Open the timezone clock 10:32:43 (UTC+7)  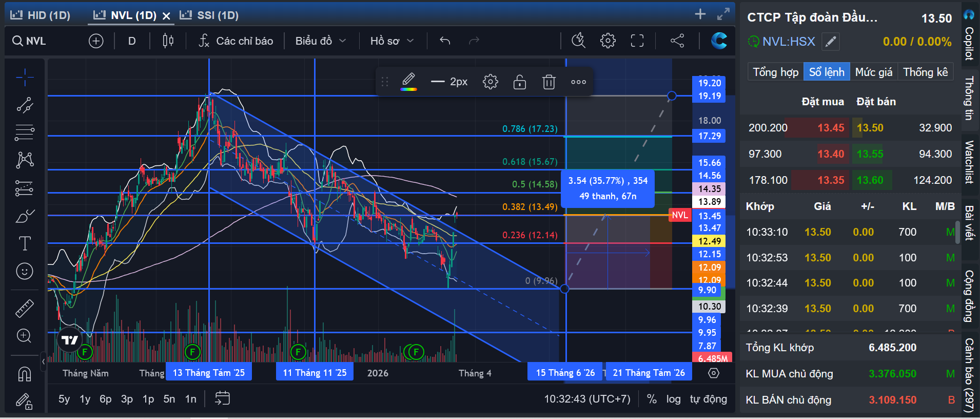click(x=587, y=399)
